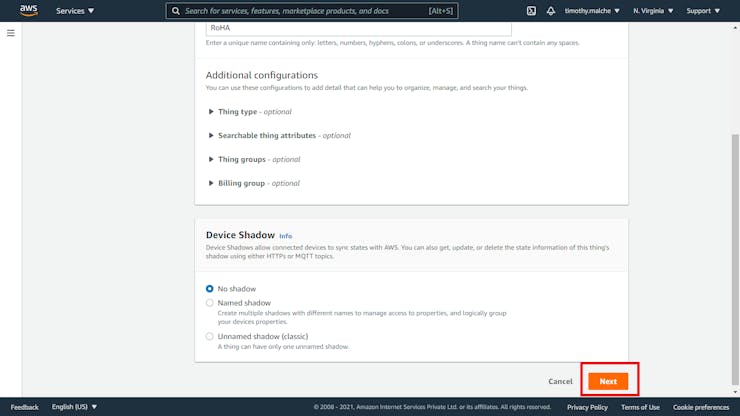740x416 pixels.
Task: Open the timothy.malche account menu
Action: coord(592,11)
